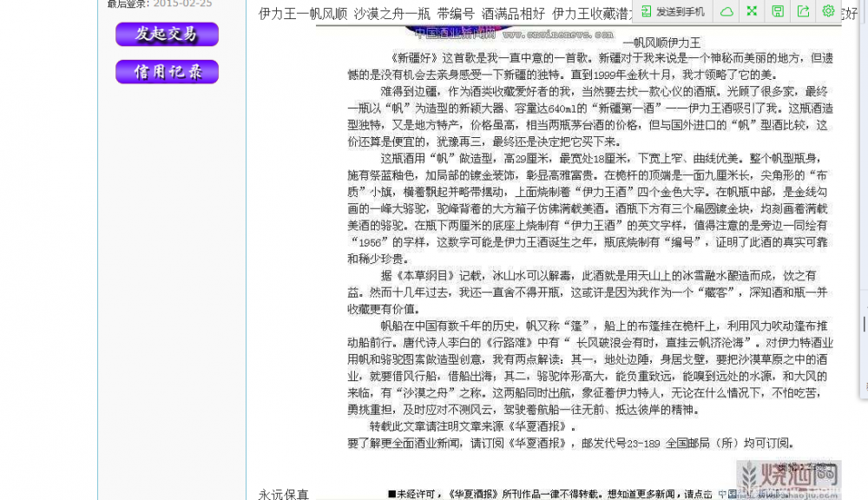868x500 pixels.
Task: Click the last login date 2015-02-25
Action: [182, 3]
